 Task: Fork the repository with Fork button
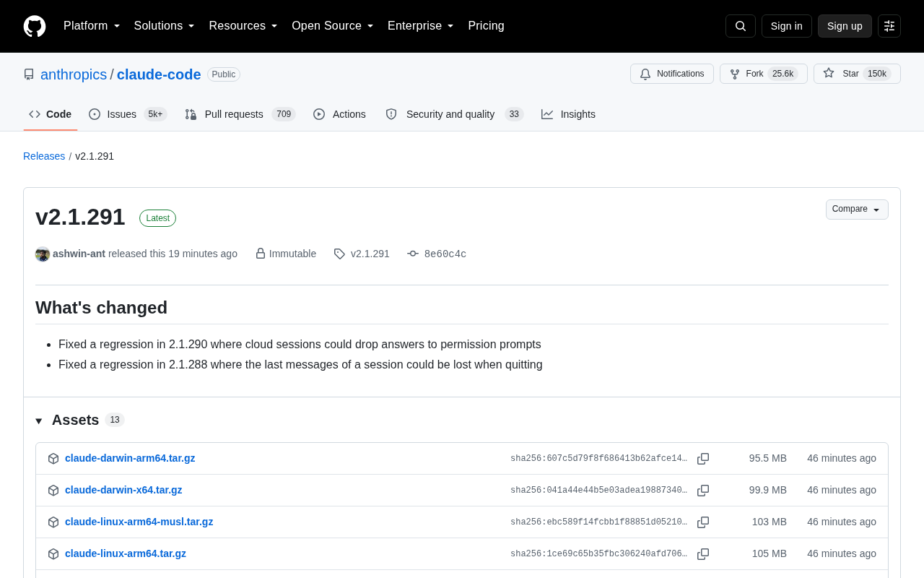click(764, 74)
